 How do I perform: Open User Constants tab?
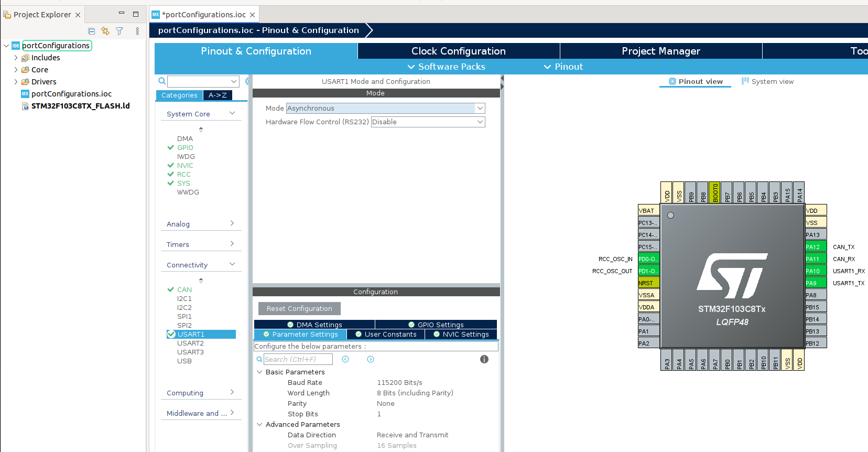[x=386, y=335]
